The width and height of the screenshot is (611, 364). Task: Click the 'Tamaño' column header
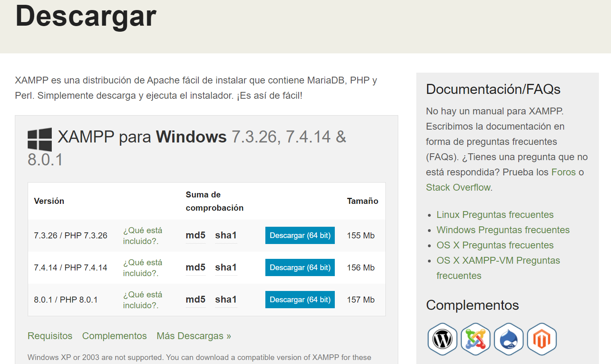363,201
